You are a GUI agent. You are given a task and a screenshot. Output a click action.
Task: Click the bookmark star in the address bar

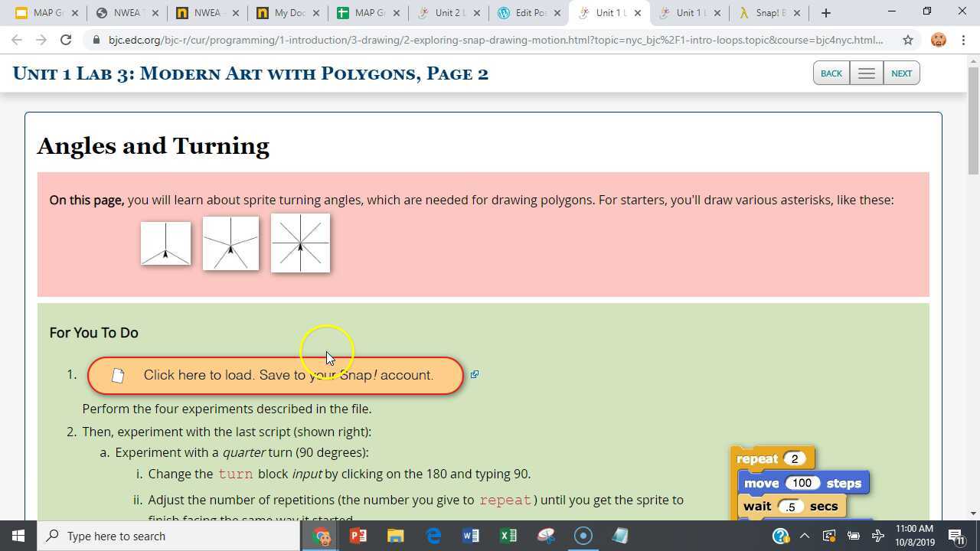pyautogui.click(x=907, y=40)
